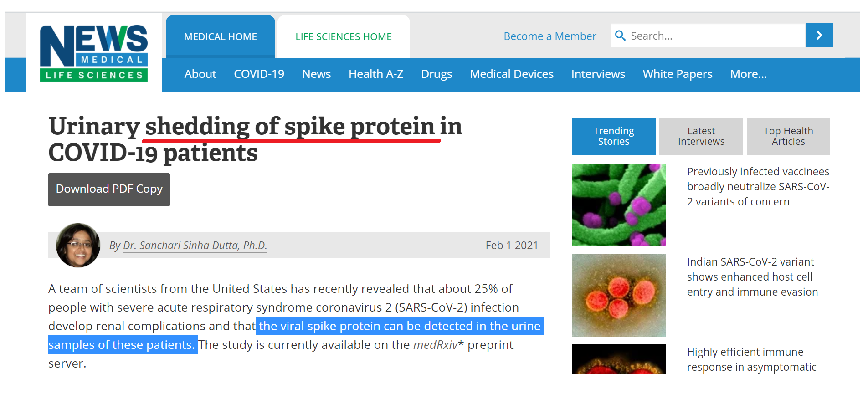
Task: Switch to the Medical Home tab
Action: pyautogui.click(x=220, y=36)
